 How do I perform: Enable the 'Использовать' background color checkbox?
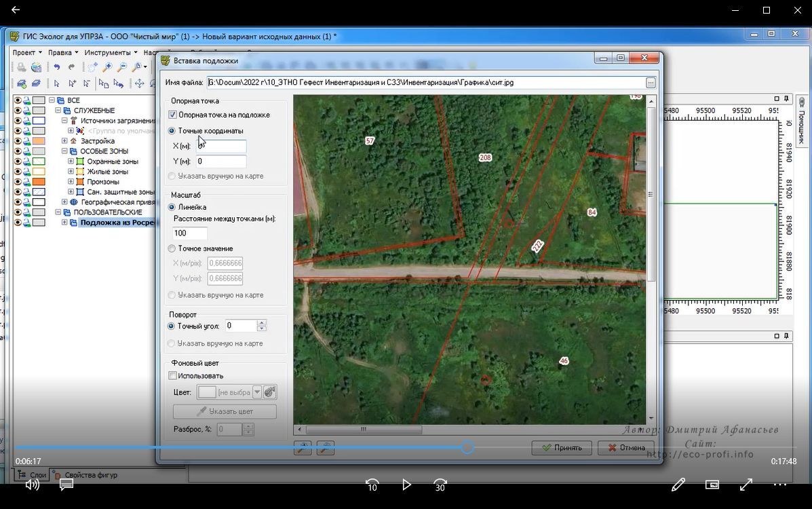tap(173, 376)
